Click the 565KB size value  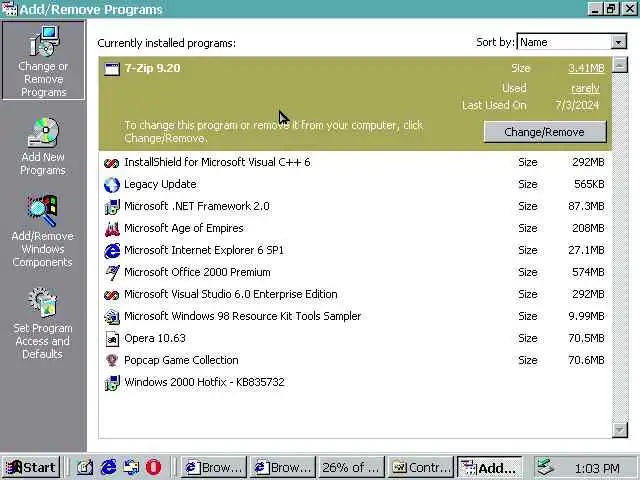(589, 184)
